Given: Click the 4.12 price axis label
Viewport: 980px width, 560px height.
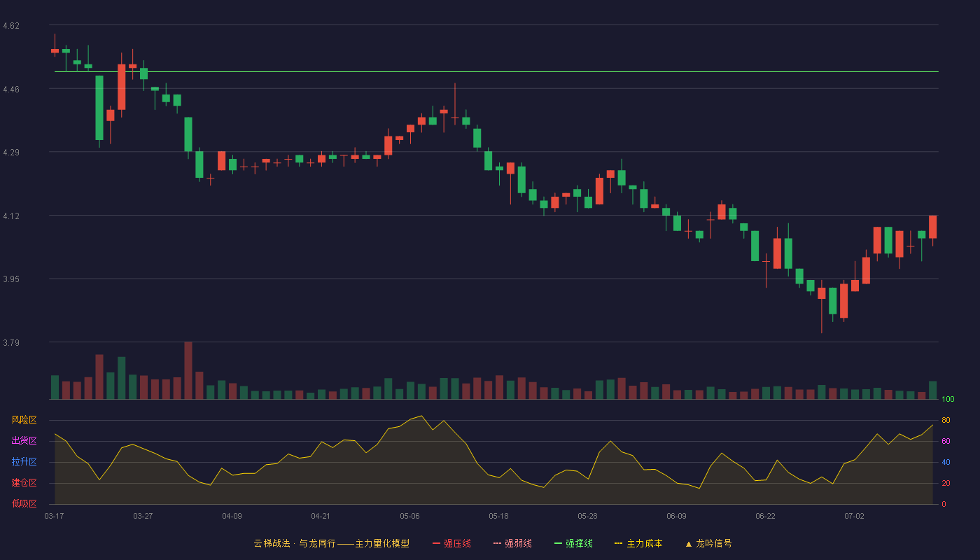Looking at the screenshot, I should 11,216.
